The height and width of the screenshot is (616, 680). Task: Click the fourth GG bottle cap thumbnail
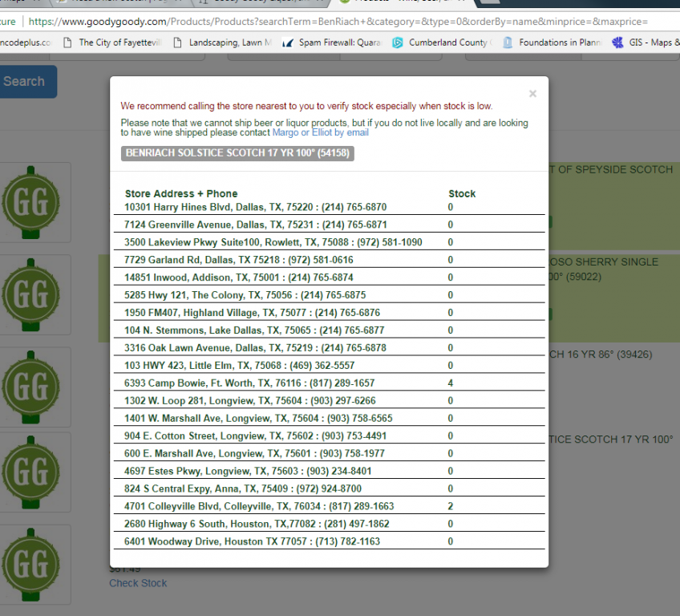click(30, 472)
